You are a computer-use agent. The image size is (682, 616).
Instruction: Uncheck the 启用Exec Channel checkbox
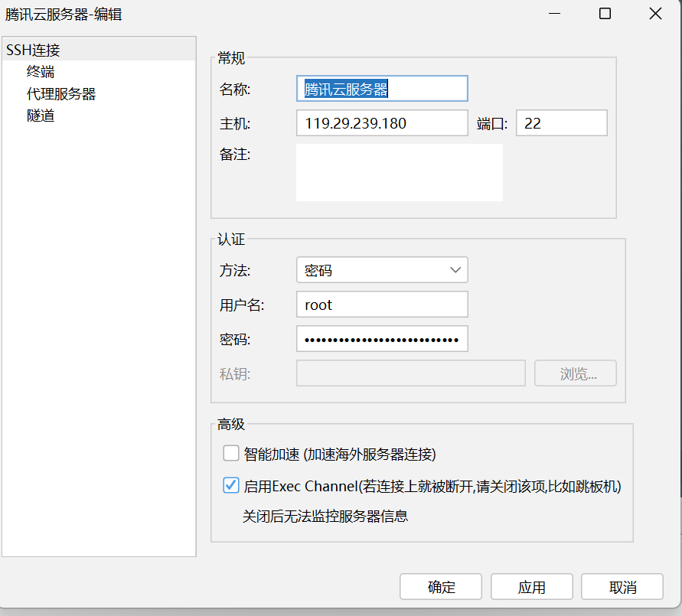pos(231,485)
